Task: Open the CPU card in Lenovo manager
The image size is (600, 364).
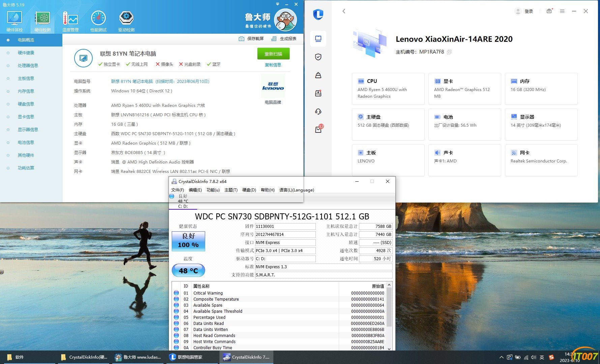Action: coord(388,89)
